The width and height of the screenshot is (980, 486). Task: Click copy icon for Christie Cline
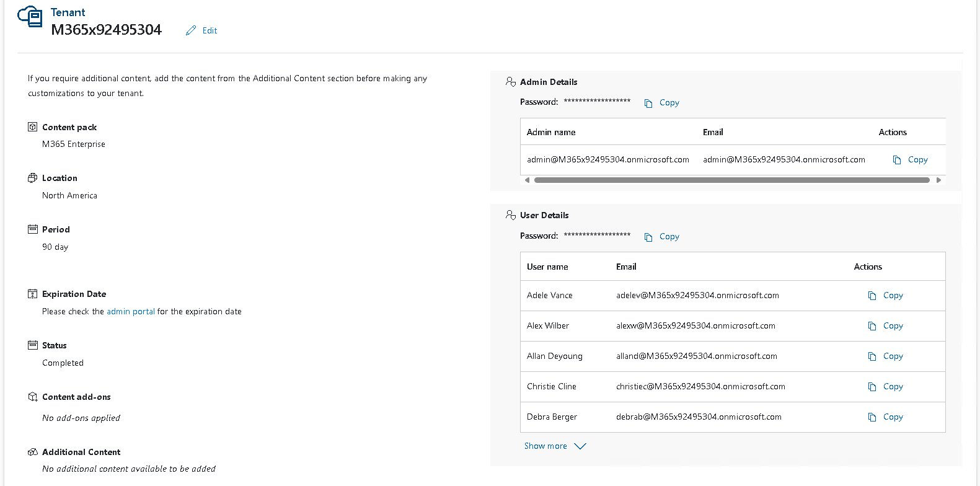[x=872, y=387]
